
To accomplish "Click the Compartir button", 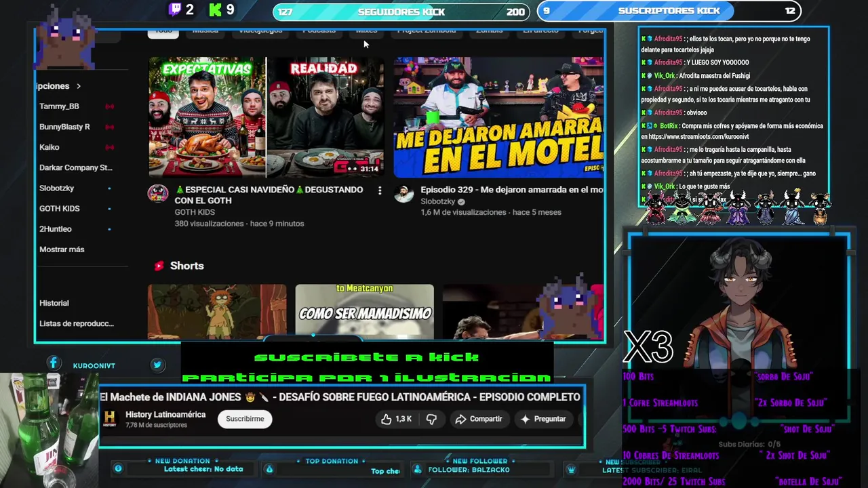I will click(x=479, y=419).
